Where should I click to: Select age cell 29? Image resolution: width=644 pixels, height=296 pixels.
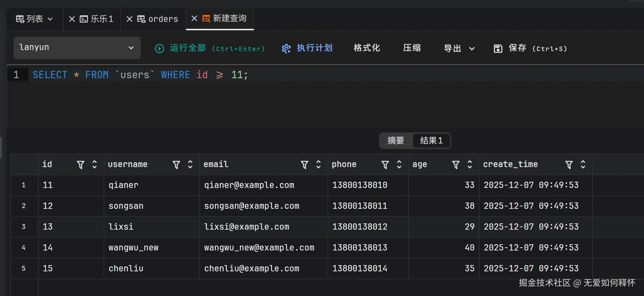point(444,227)
